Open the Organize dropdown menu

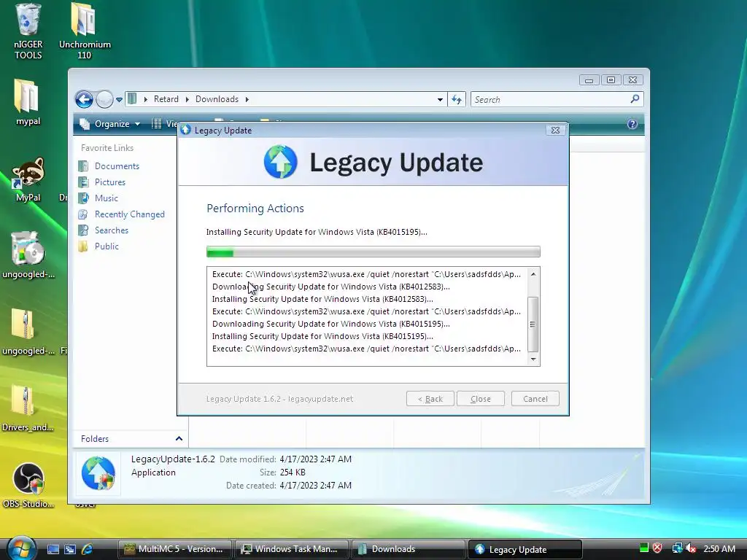pyautogui.click(x=111, y=124)
